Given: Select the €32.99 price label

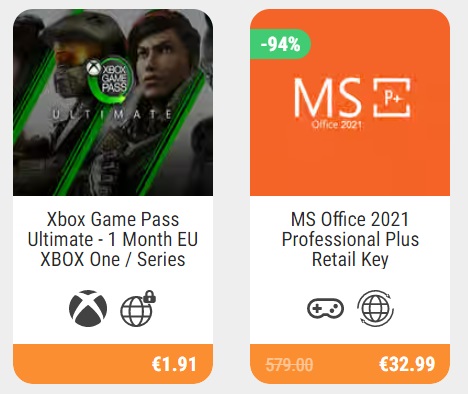Looking at the screenshot, I should 407,364.
